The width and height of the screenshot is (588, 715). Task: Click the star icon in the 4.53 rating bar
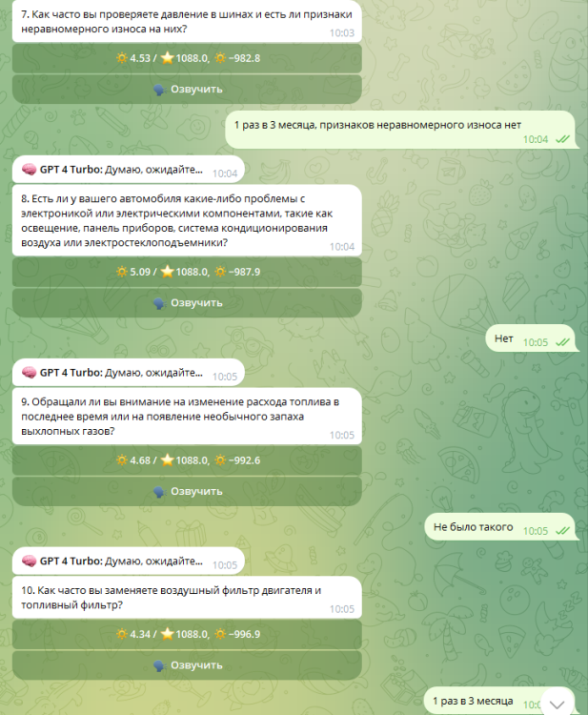[x=168, y=58]
